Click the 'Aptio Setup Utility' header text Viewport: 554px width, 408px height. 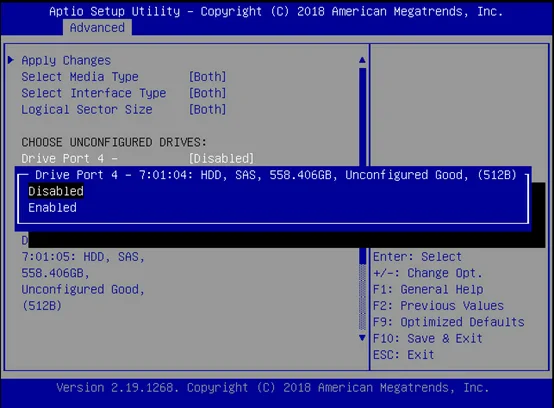coord(114,11)
